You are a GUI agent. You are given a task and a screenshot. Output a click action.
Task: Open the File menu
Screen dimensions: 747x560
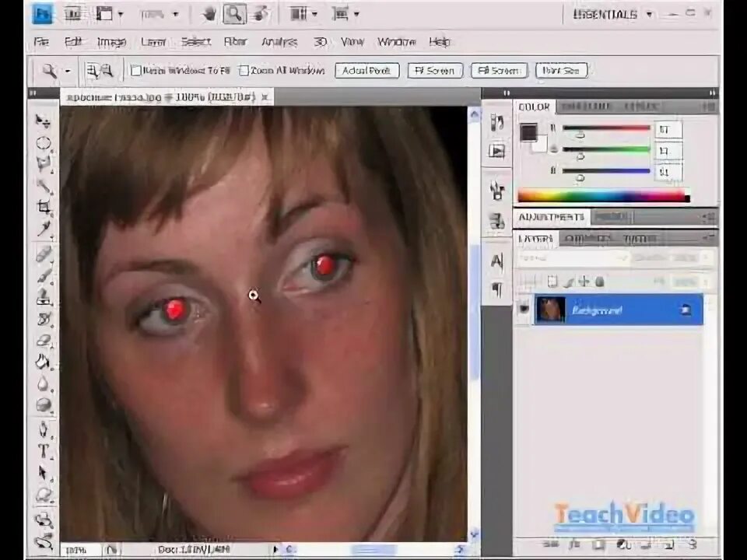coord(41,42)
